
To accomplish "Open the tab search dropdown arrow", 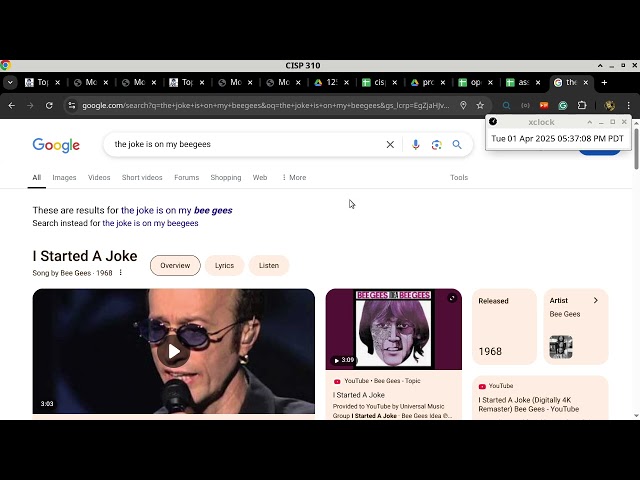I will 10,82.
